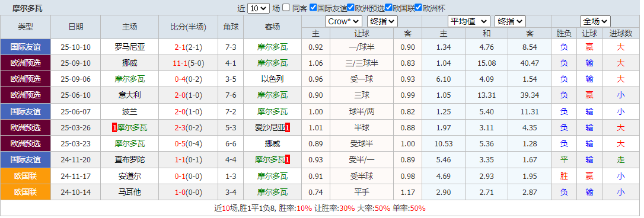Click the 平 result in the 直布罗陀 row
This screenshot has width=644, height=218.
point(564,160)
